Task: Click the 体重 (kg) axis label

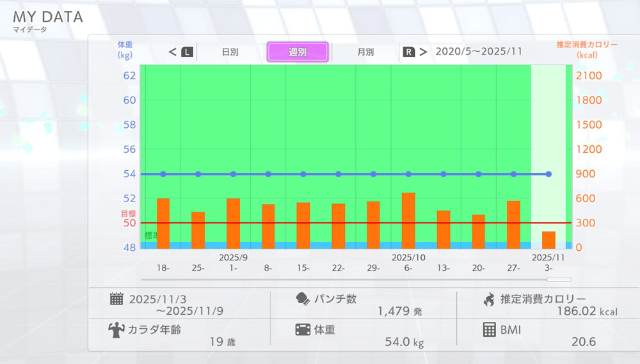Action: click(125, 50)
